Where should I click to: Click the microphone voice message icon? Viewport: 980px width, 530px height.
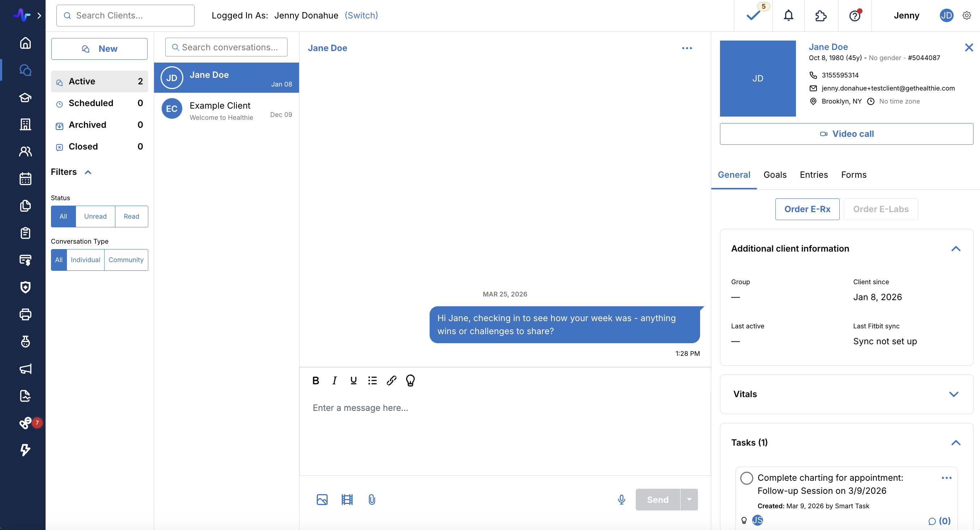coord(621,500)
